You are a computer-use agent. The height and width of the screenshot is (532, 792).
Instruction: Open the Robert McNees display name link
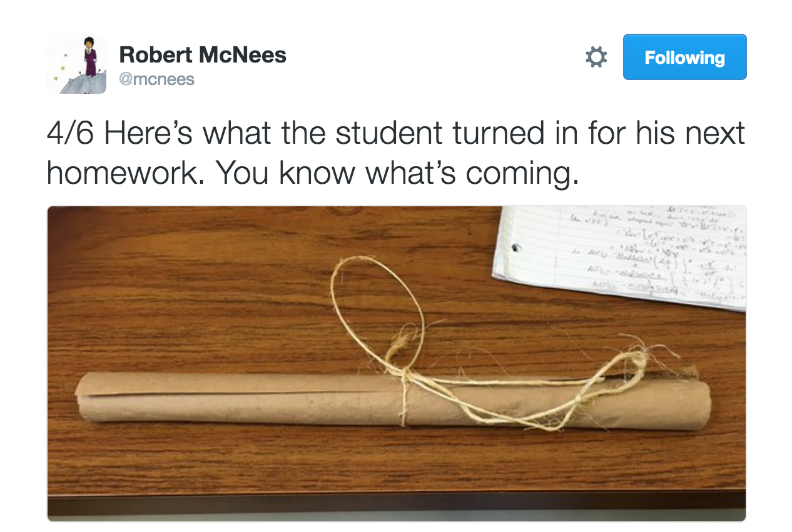point(203,55)
